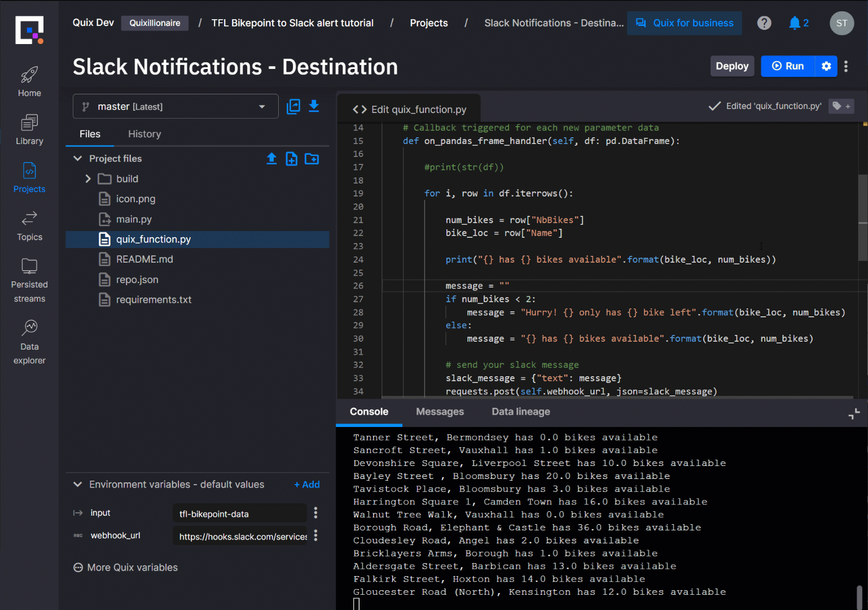This screenshot has height=610, width=868.
Task: Open Home from the sidebar
Action: click(29, 82)
